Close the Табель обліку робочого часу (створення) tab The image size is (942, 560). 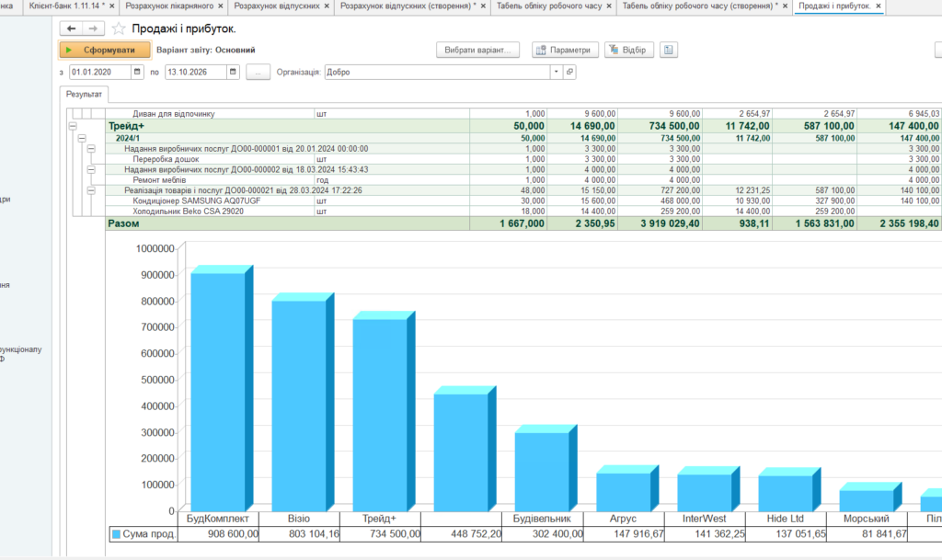click(x=785, y=6)
